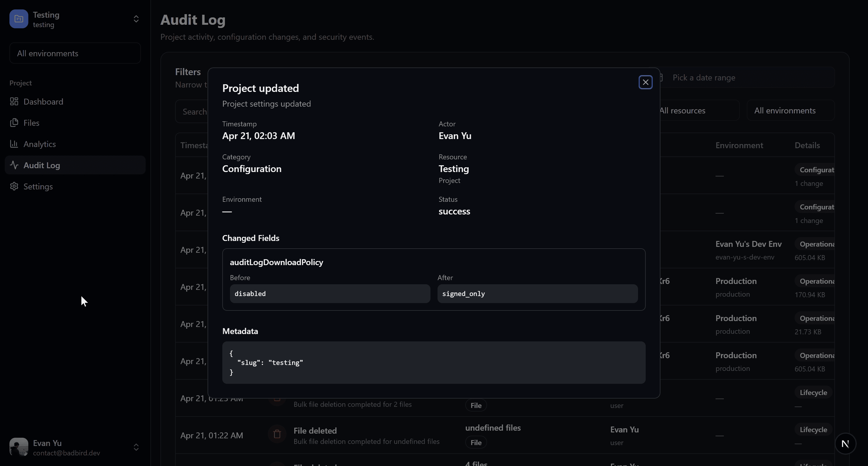Viewport: 868px width, 466px height.
Task: Click the contact@badbird.dev email text
Action: coord(66,453)
